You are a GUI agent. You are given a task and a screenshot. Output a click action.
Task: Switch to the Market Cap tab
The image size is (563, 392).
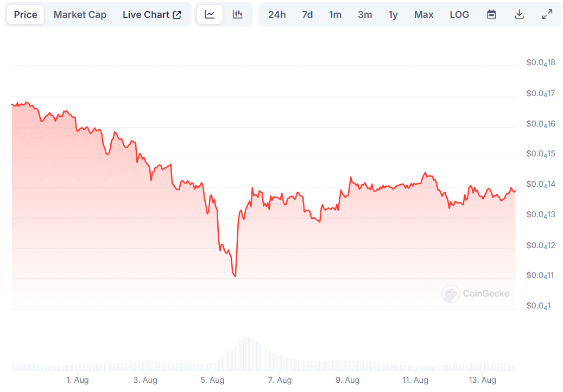pyautogui.click(x=80, y=15)
